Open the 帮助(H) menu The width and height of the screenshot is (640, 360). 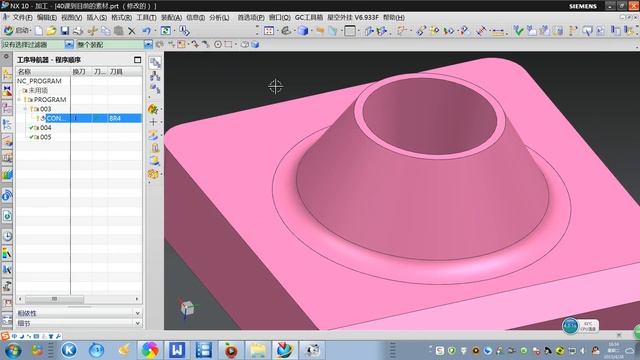click(x=393, y=18)
